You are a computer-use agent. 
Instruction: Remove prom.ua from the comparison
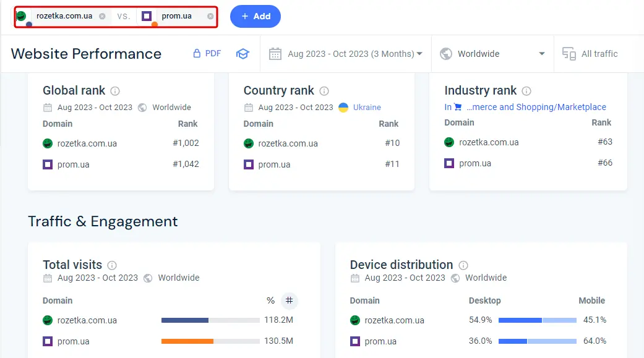coord(210,16)
